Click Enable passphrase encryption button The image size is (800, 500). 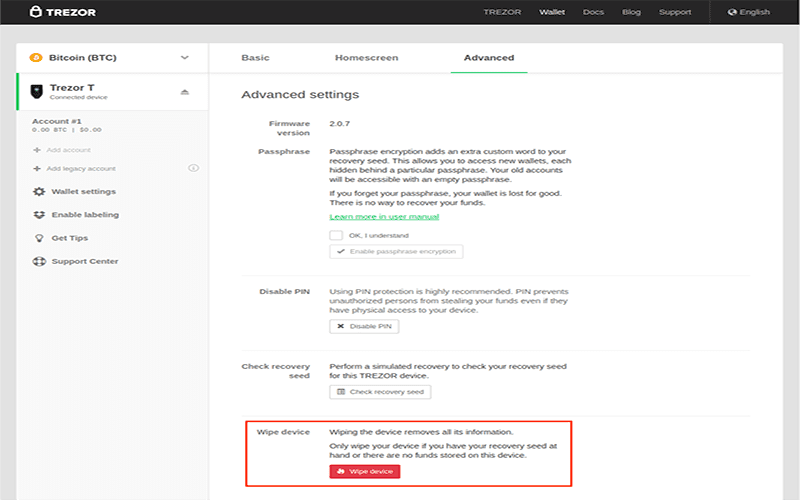pyautogui.click(x=396, y=252)
